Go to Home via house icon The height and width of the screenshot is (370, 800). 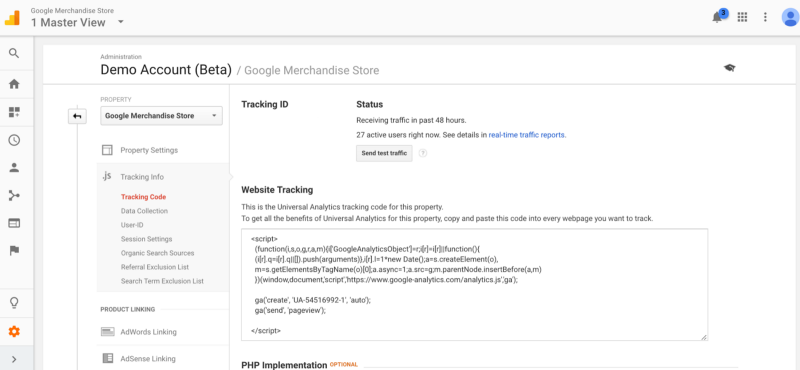pos(14,84)
